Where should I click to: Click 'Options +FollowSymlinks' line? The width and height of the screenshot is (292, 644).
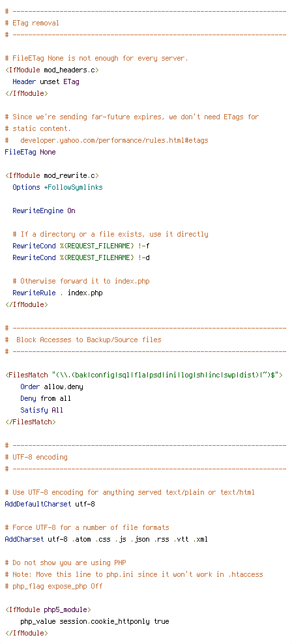(x=57, y=187)
